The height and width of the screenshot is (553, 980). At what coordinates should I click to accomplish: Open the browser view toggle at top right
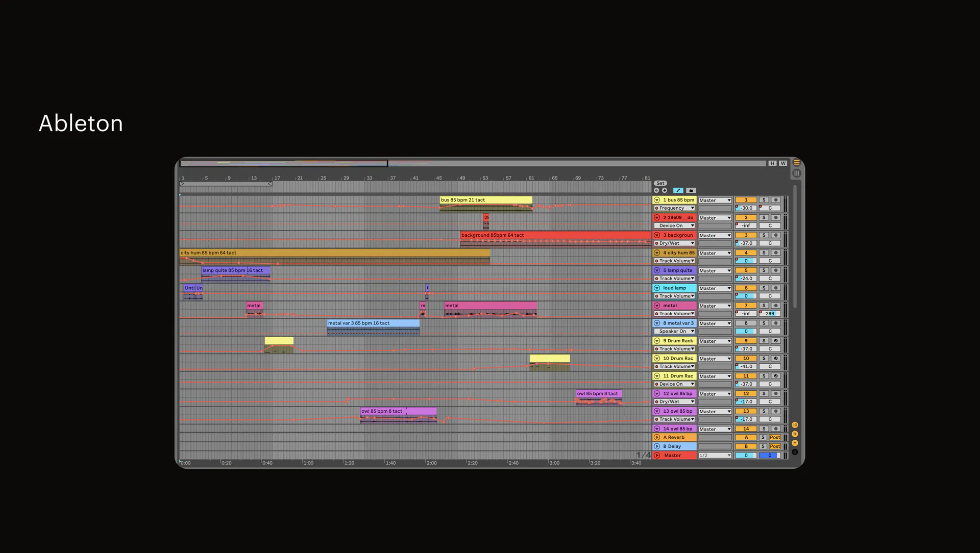point(796,163)
